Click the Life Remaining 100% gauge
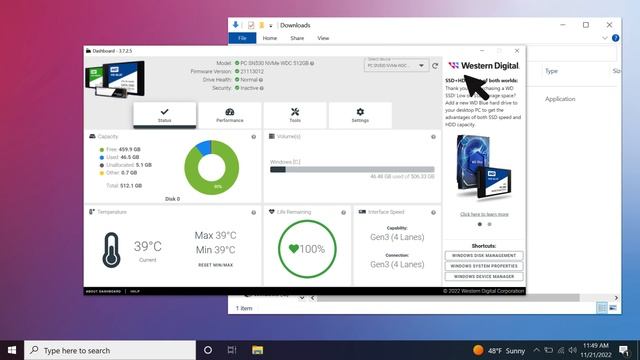640x360 pixels. click(x=307, y=249)
